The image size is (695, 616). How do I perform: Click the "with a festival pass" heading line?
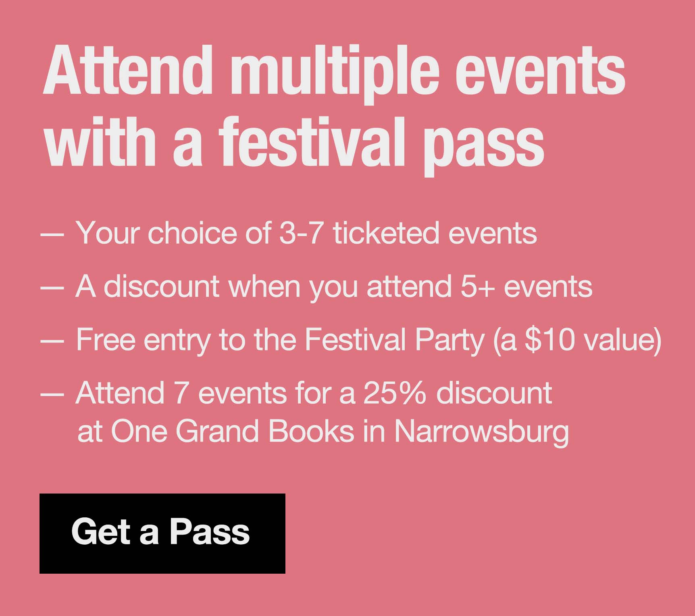294,144
